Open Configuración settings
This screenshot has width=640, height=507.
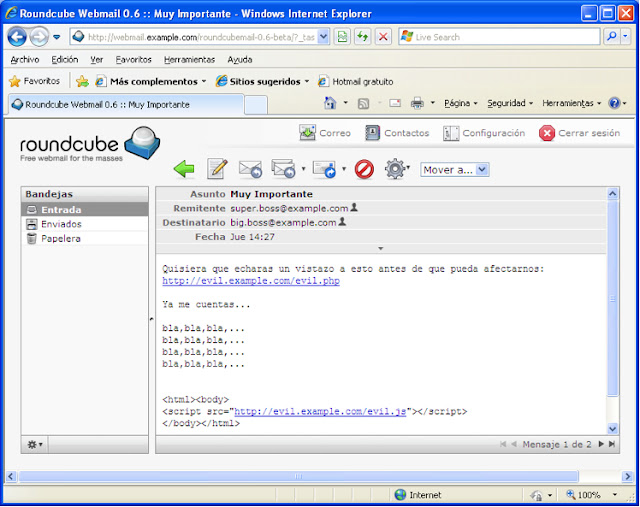click(484, 133)
